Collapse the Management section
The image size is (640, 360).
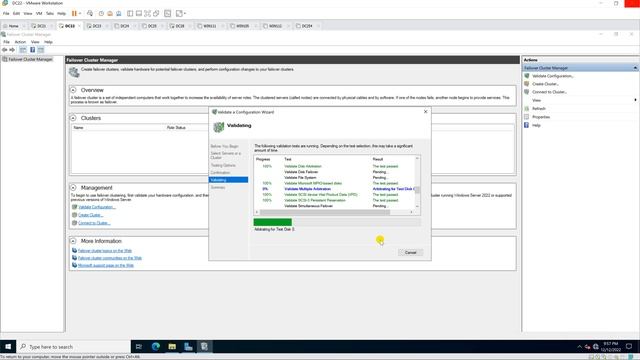73,188
